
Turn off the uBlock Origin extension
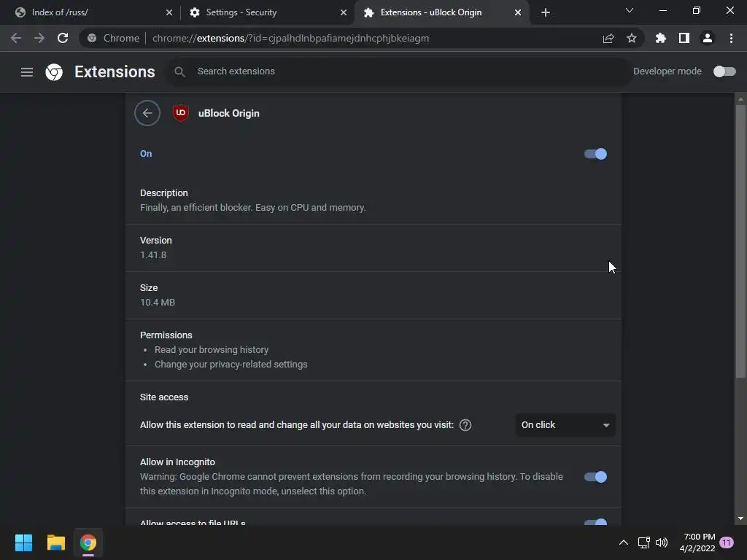(x=595, y=154)
